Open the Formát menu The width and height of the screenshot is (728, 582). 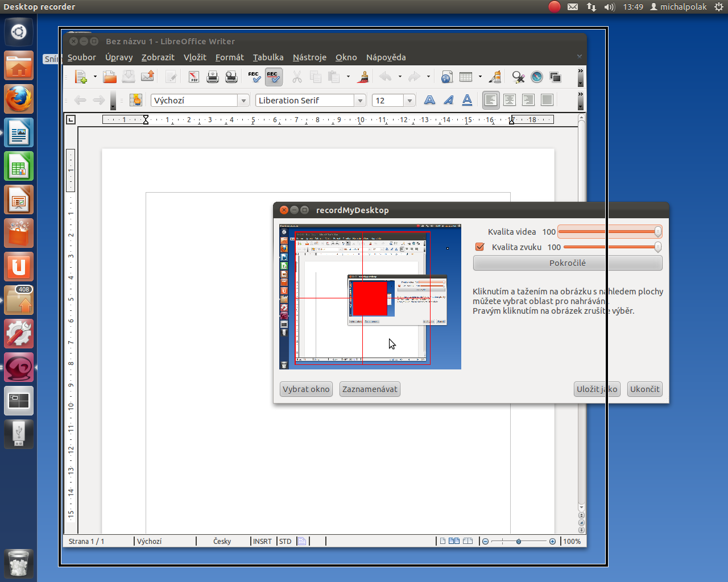click(230, 57)
